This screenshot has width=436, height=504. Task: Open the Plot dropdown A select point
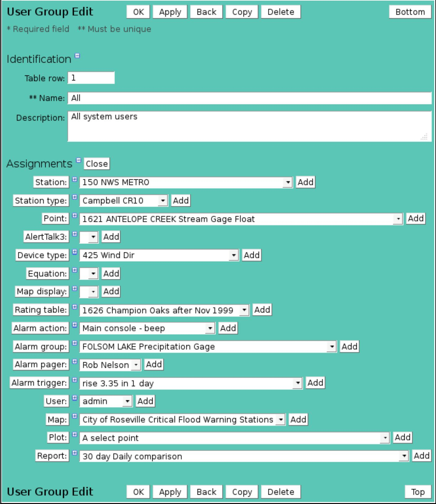(234, 438)
